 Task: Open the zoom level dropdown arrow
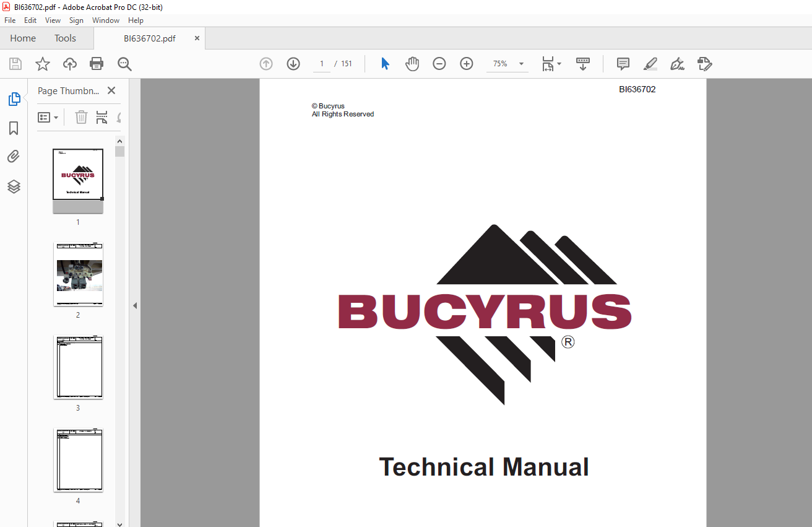point(521,64)
